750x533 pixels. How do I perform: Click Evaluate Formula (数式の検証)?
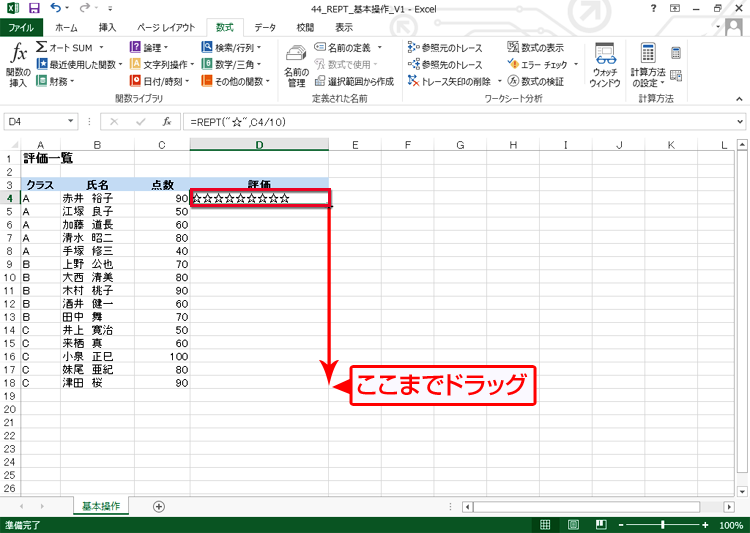tap(536, 81)
